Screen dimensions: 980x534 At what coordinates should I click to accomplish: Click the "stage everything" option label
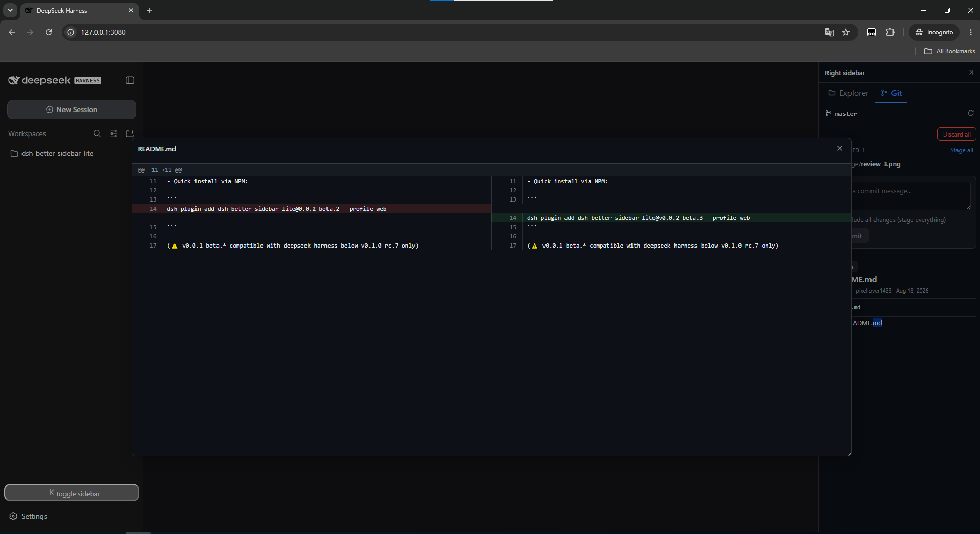[899, 220]
